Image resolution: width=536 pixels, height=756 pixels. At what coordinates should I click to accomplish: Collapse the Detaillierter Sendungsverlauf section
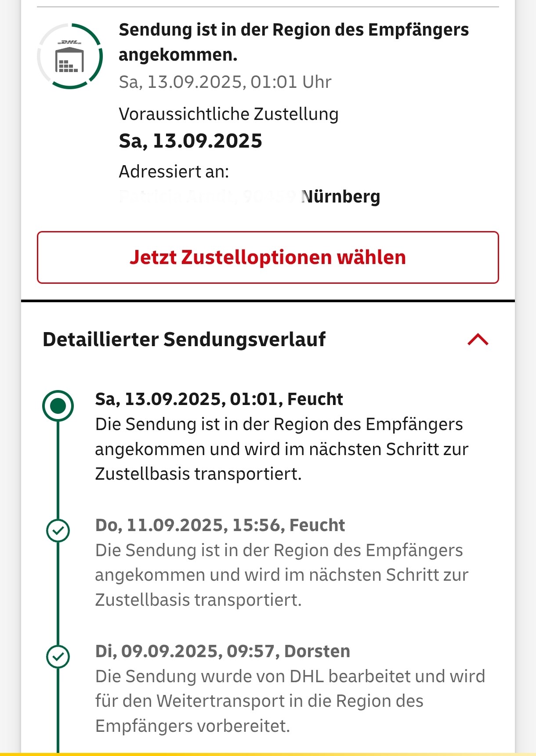coord(478,340)
